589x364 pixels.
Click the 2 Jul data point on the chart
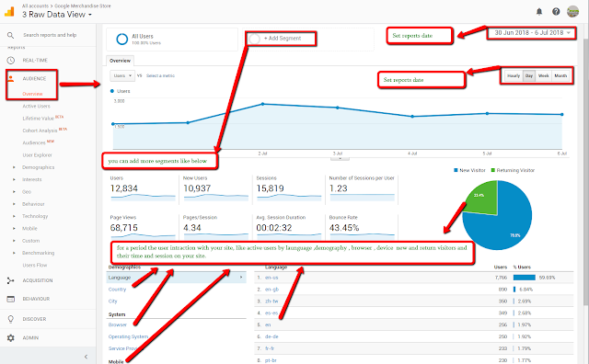(262, 104)
